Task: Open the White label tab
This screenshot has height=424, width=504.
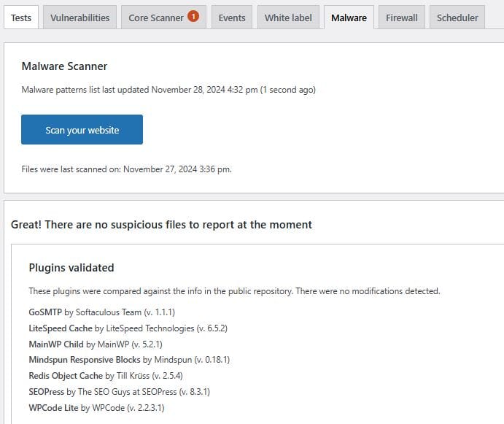Action: [x=288, y=18]
